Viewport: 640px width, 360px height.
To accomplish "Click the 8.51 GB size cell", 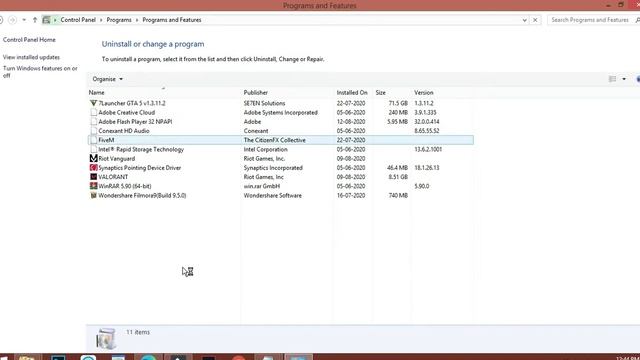I will [x=398, y=177].
